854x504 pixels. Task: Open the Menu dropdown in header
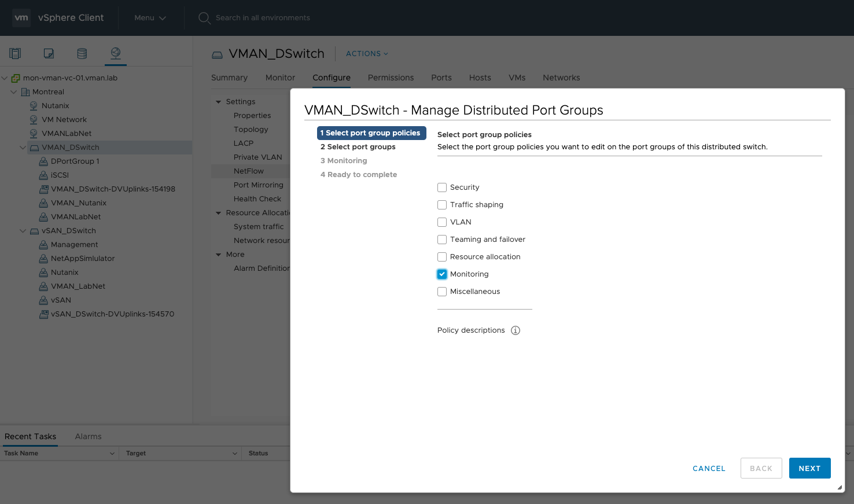150,18
